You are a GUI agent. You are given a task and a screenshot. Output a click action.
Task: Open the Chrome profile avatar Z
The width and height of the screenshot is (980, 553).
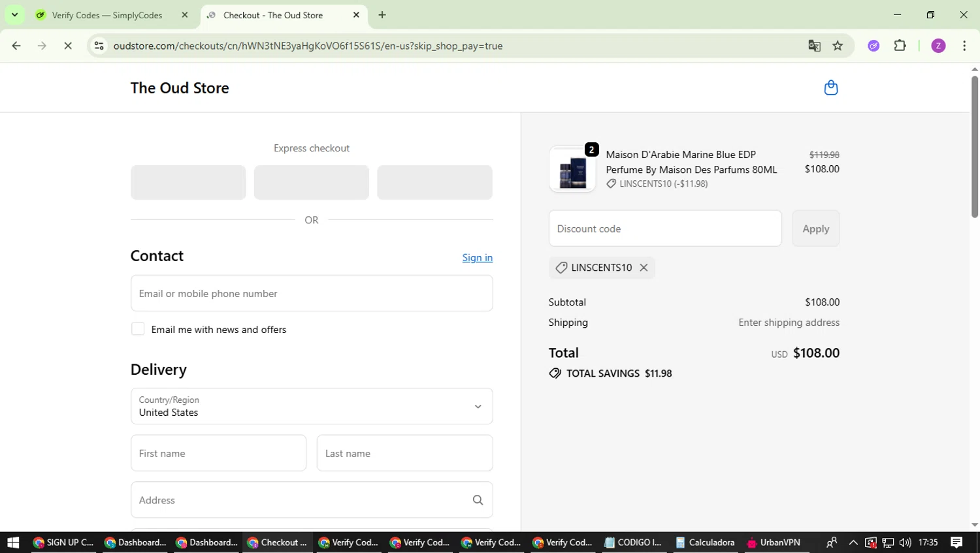938,46
